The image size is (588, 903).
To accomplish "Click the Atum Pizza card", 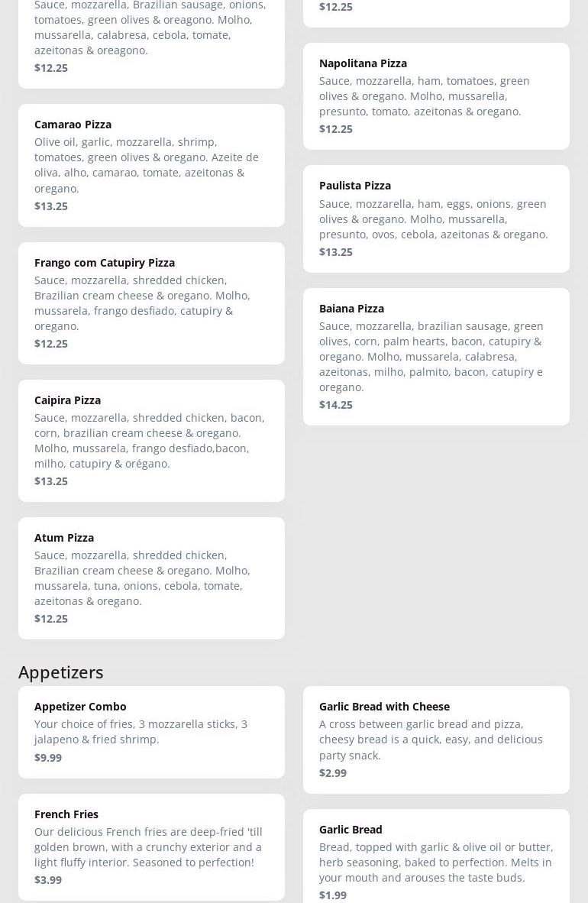I will 151,578.
